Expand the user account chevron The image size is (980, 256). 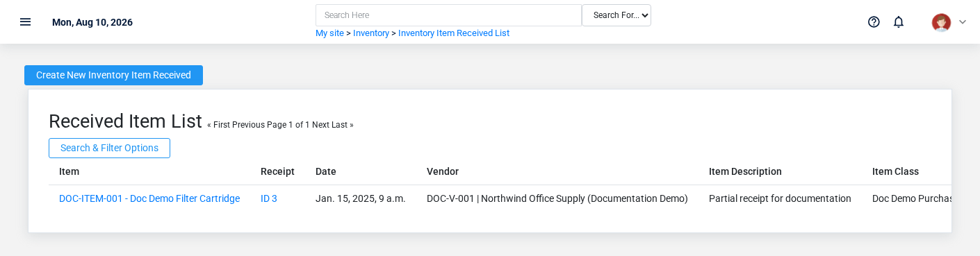point(963,22)
